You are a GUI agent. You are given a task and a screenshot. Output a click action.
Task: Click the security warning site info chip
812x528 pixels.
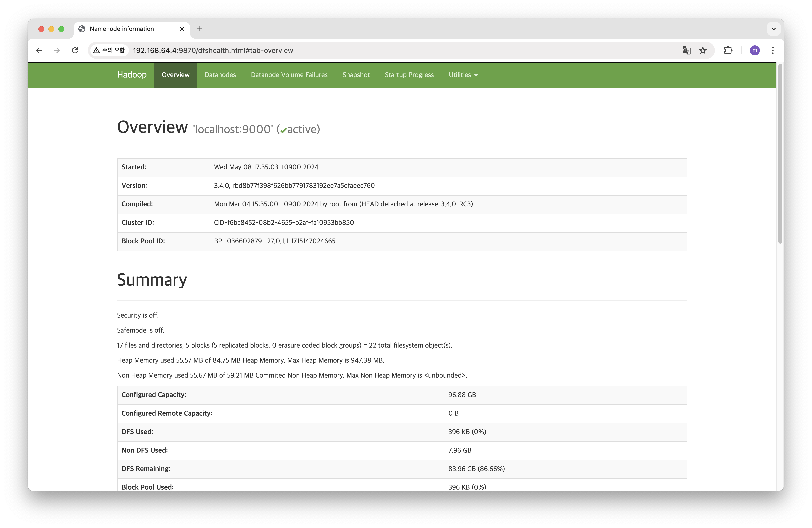point(109,50)
